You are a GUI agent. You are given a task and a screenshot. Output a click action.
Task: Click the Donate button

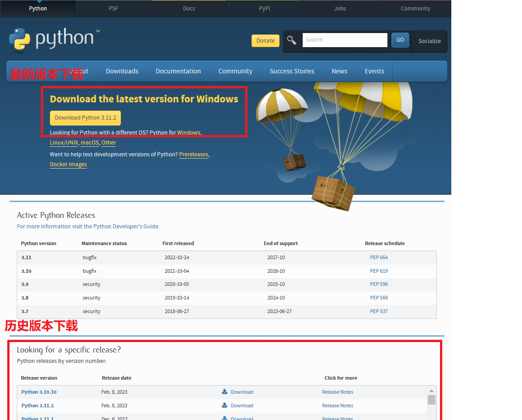[x=266, y=41]
